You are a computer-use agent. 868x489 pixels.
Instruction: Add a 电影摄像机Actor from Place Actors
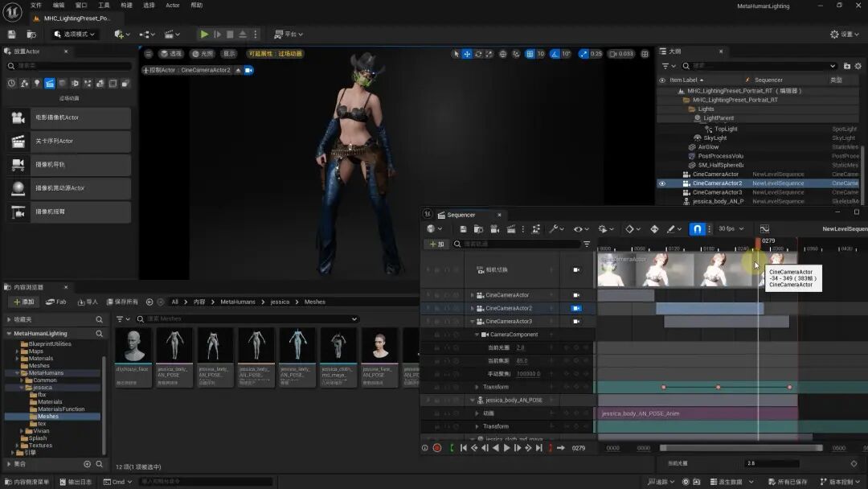[x=68, y=118]
